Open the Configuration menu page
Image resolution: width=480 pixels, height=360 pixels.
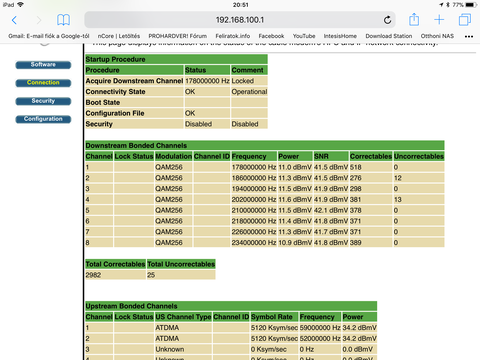point(43,119)
